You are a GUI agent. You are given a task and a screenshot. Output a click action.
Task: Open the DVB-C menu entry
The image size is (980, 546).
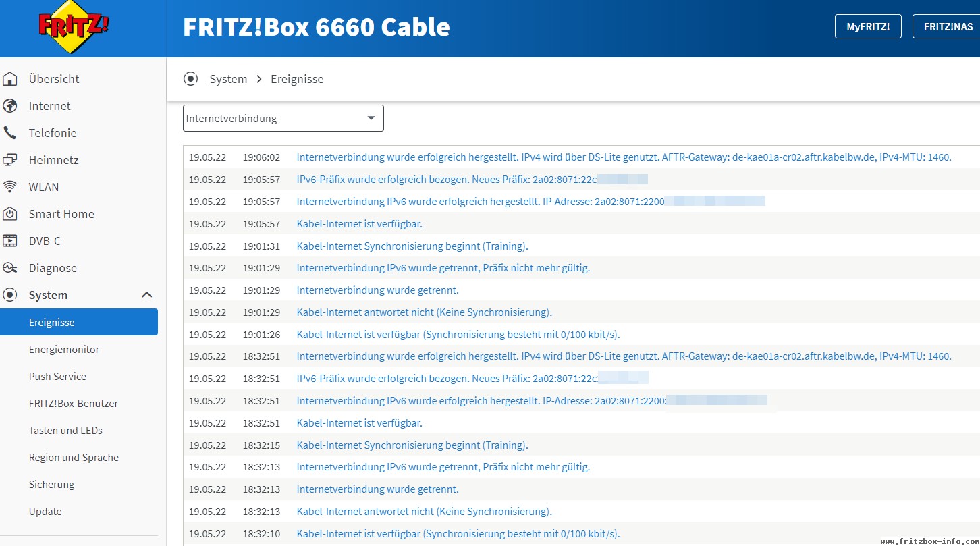[45, 241]
